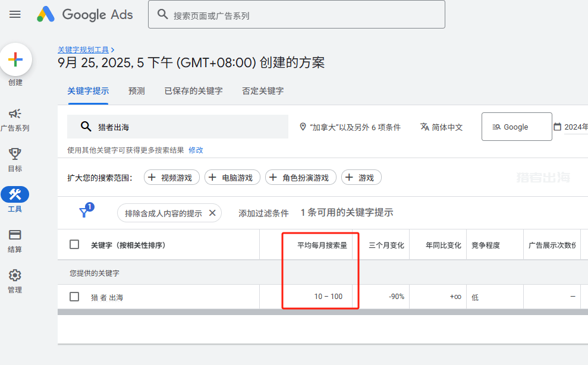This screenshot has height=365, width=588.
Task: Click the 关键字规划工具 breadcrumb link
Action: click(x=83, y=49)
